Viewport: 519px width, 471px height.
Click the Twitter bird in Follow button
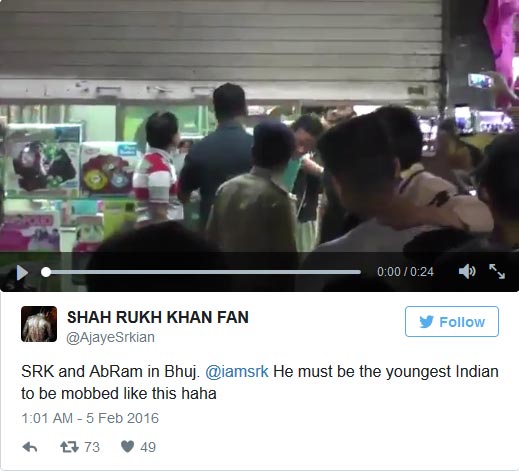[426, 322]
